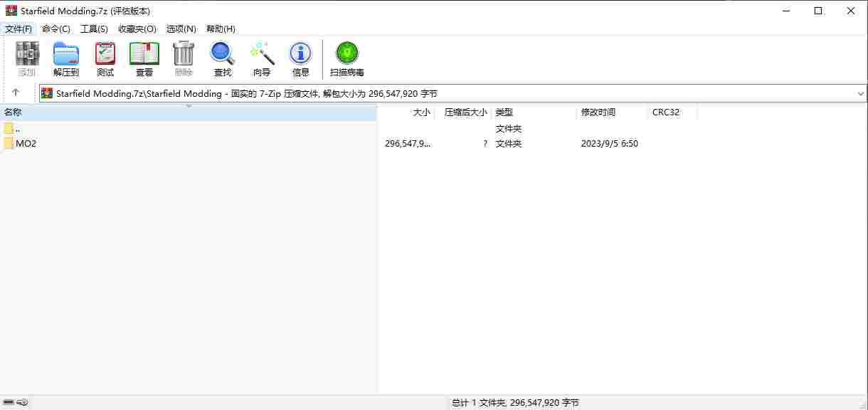Open the 收藏夹(O) menu
The height and width of the screenshot is (410, 868).
pos(137,28)
